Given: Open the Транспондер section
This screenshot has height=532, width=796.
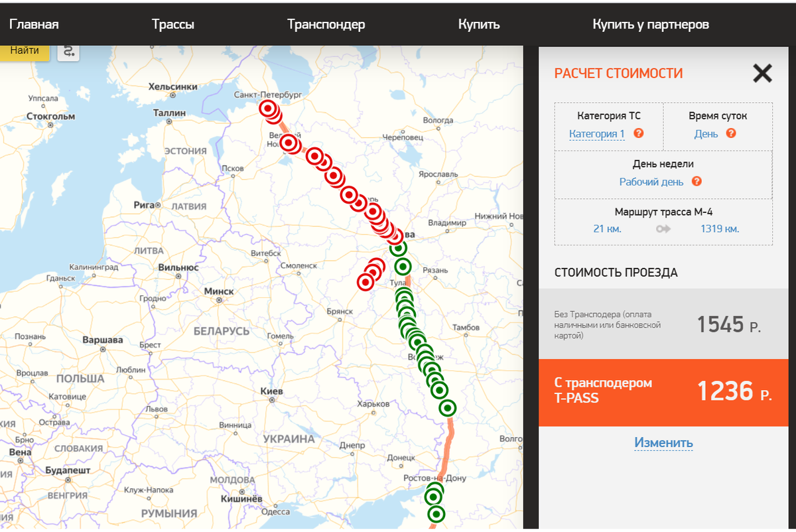Looking at the screenshot, I should [326, 24].
